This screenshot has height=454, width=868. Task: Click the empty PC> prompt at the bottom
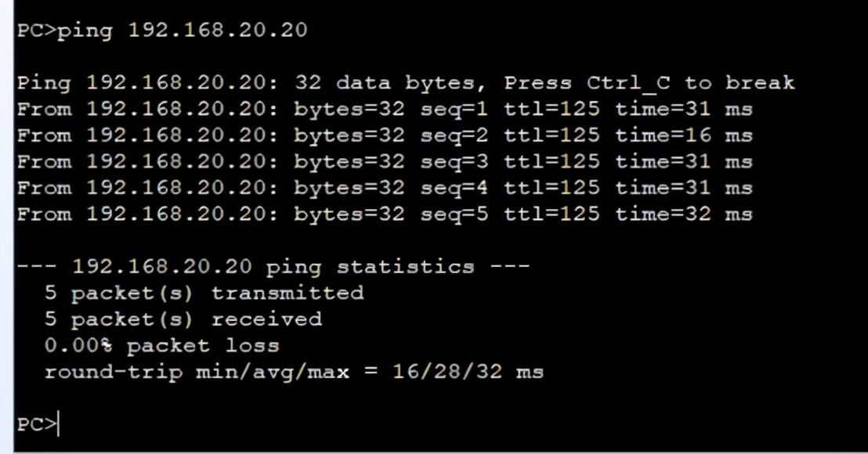37,424
